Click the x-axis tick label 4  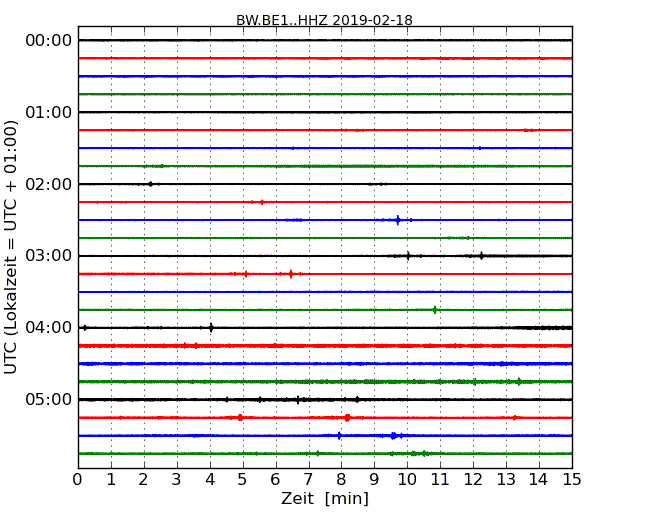point(210,480)
